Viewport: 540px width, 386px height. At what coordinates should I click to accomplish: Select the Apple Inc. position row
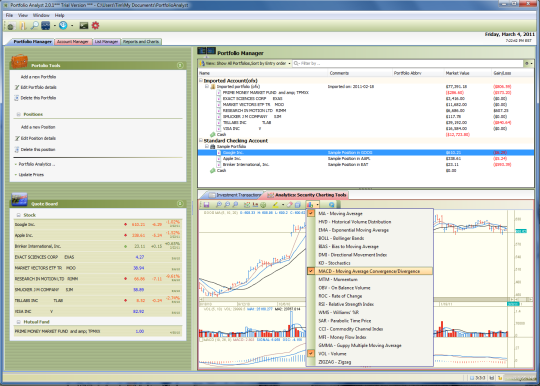(x=366, y=158)
